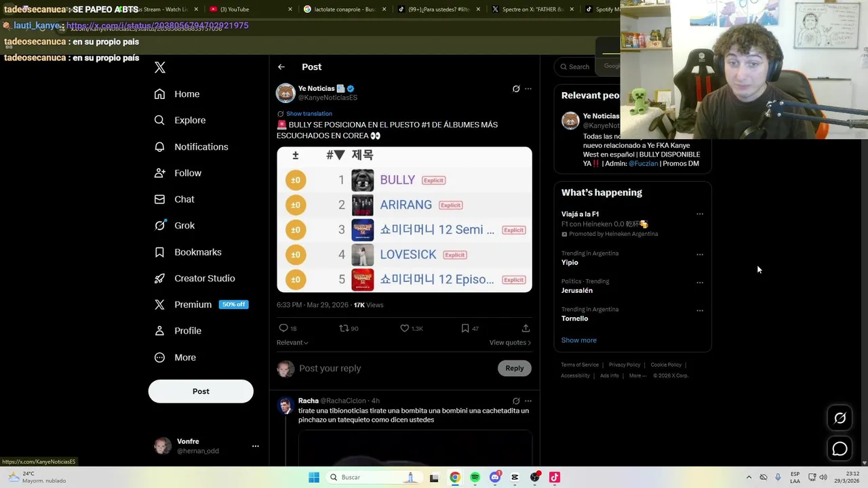Image resolution: width=868 pixels, height=488 pixels.
Task: Click the Windows Start button
Action: [314, 477]
